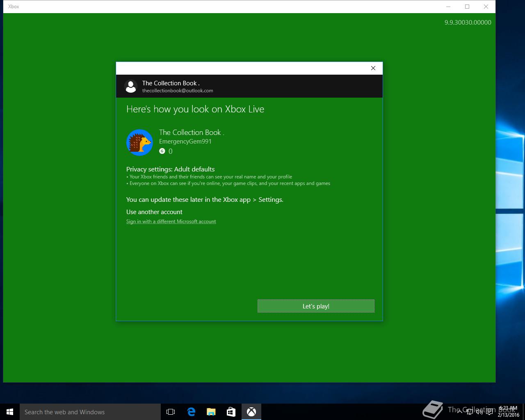This screenshot has height=420, width=525.
Task: Click version number 9.9.30030.00000
Action: [x=468, y=23]
